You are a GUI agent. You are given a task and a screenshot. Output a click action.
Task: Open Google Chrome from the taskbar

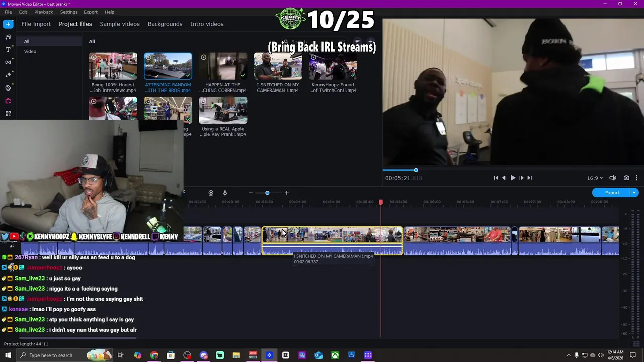pyautogui.click(x=154, y=355)
